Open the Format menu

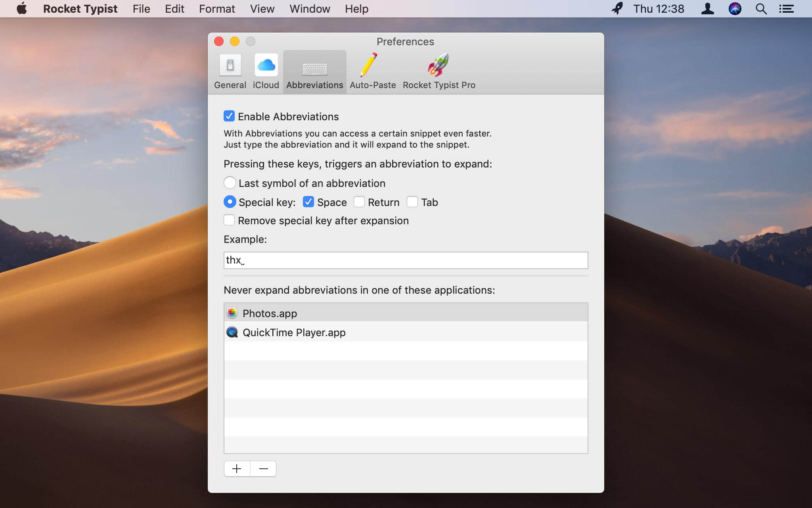[x=217, y=9]
